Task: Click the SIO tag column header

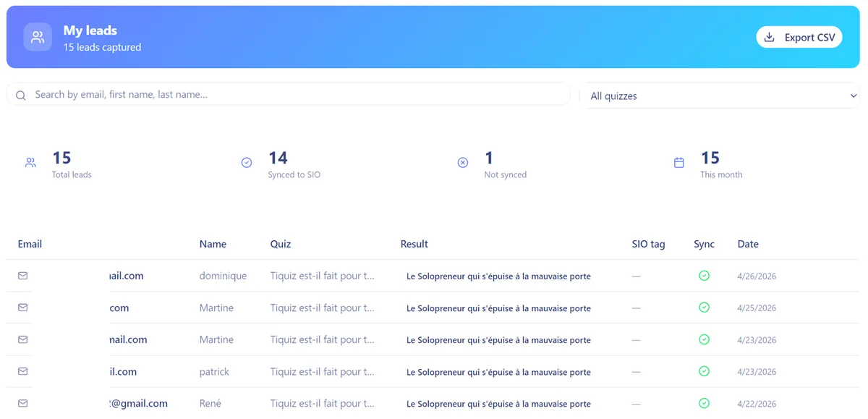Action: click(x=648, y=244)
